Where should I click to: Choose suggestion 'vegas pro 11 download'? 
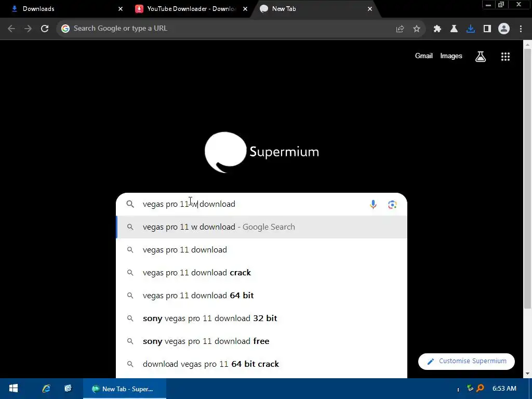pyautogui.click(x=262, y=250)
